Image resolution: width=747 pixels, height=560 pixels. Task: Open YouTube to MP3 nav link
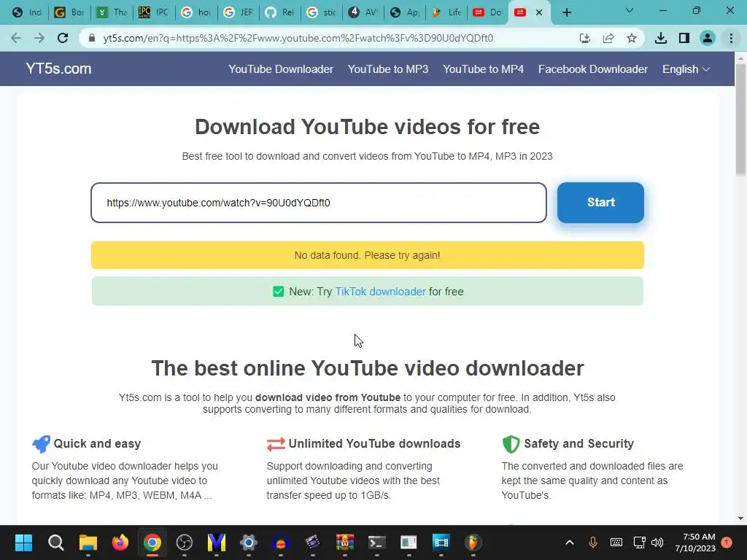click(x=388, y=69)
